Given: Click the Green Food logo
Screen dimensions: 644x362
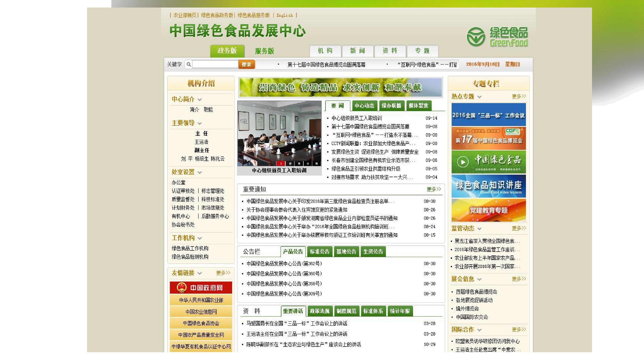Looking at the screenshot, I should 497,37.
